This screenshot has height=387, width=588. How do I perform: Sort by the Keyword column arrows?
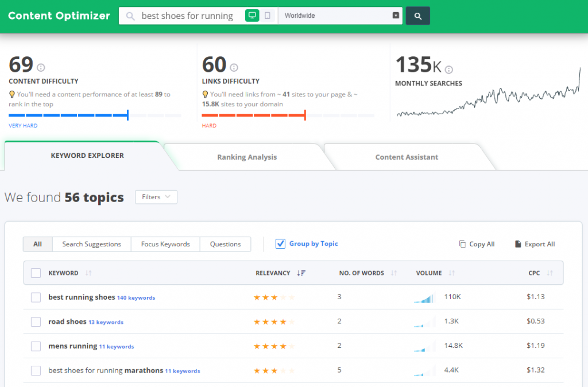[x=88, y=273]
